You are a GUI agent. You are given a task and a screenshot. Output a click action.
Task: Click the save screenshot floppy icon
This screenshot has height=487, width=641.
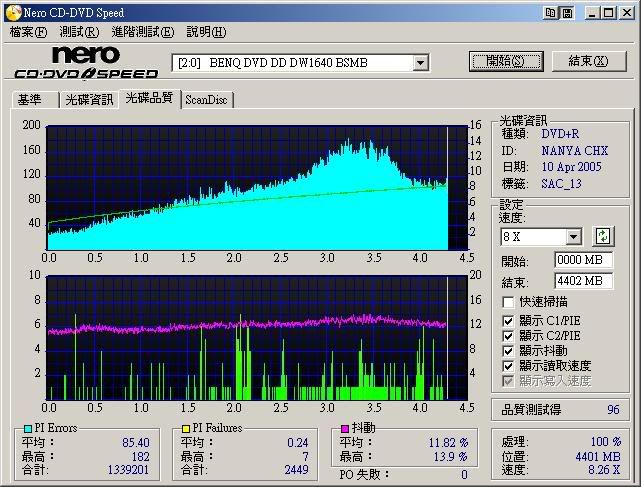567,13
